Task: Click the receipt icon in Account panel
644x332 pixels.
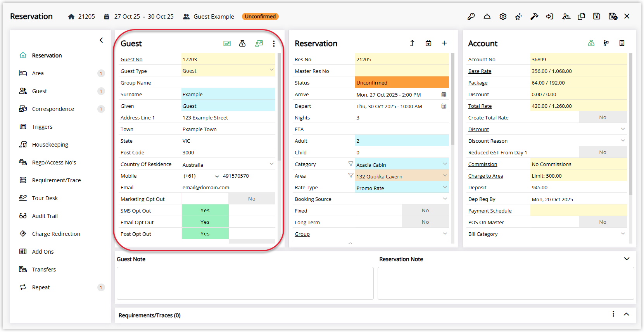Action: coord(622,43)
